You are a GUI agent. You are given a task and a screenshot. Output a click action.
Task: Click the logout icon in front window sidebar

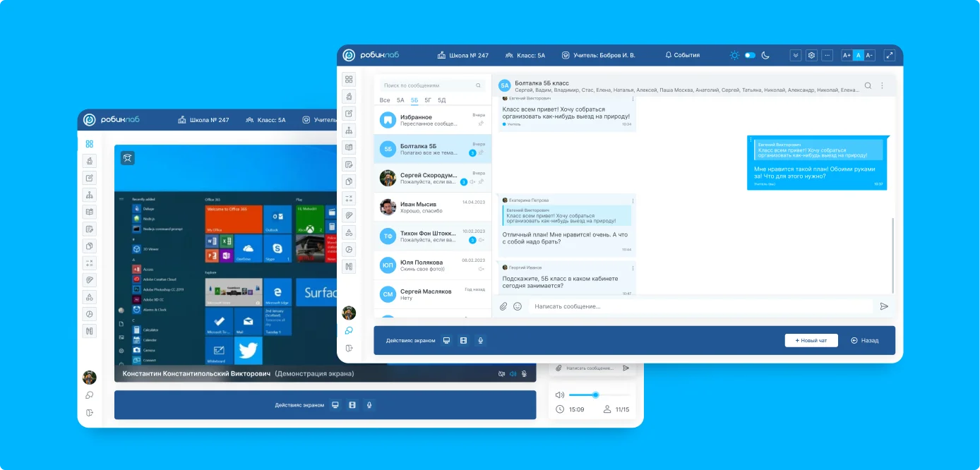tap(349, 348)
